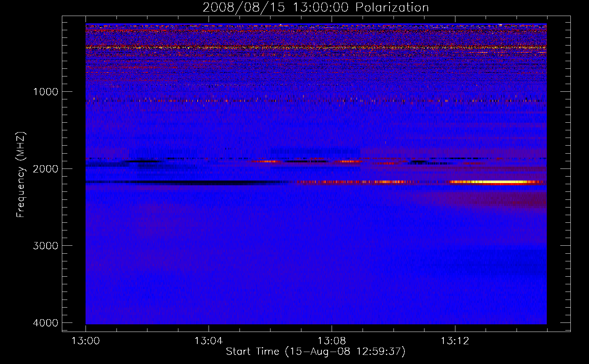Click the 13:00 time tick label
The width and height of the screenshot is (589, 364).
pos(86,341)
